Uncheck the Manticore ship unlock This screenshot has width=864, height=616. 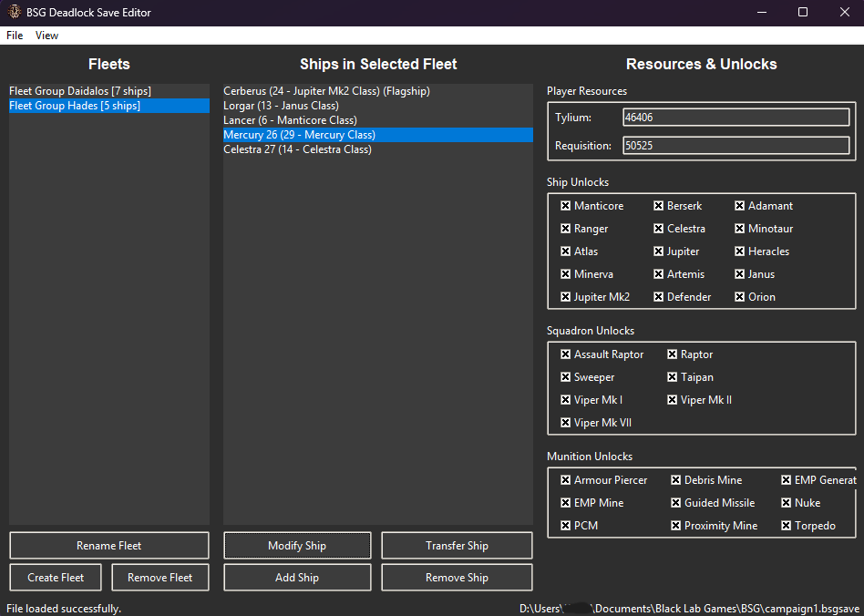(565, 206)
